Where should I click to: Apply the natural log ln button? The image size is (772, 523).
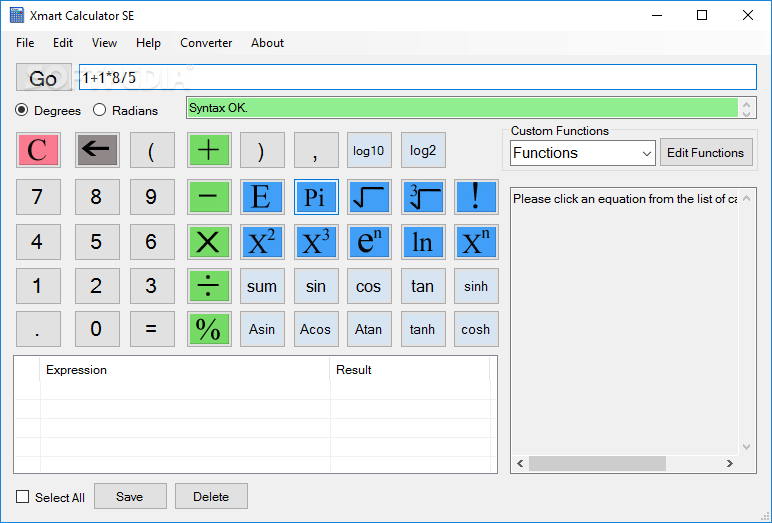[x=423, y=242]
